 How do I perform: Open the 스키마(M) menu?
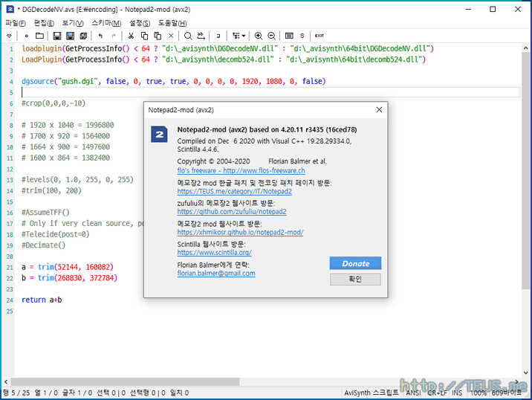click(x=106, y=23)
